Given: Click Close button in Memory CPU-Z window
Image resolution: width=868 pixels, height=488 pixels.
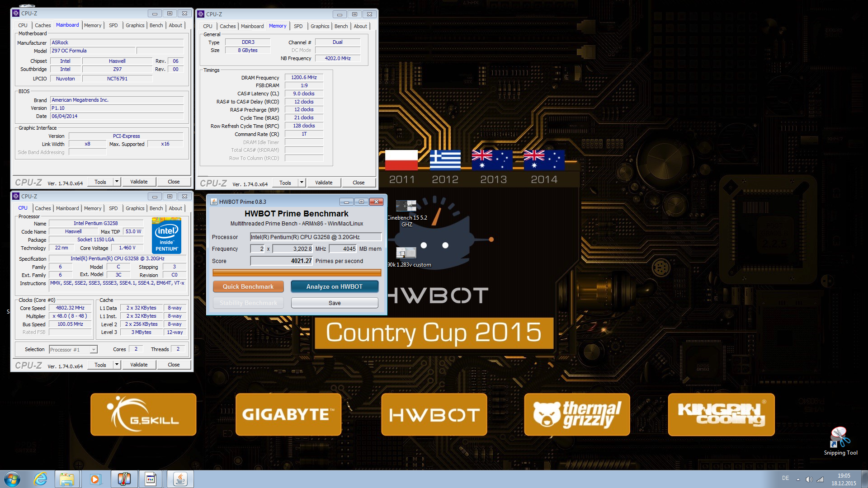Looking at the screenshot, I should tap(359, 183).
